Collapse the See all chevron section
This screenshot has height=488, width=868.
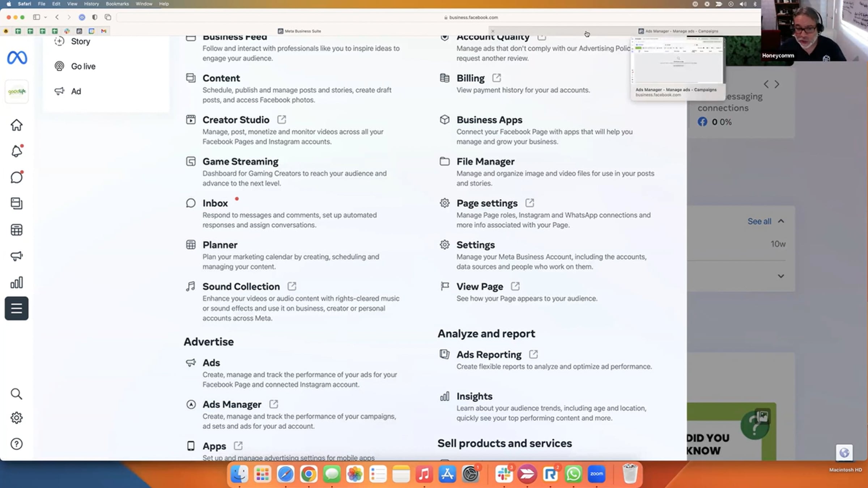click(x=781, y=221)
